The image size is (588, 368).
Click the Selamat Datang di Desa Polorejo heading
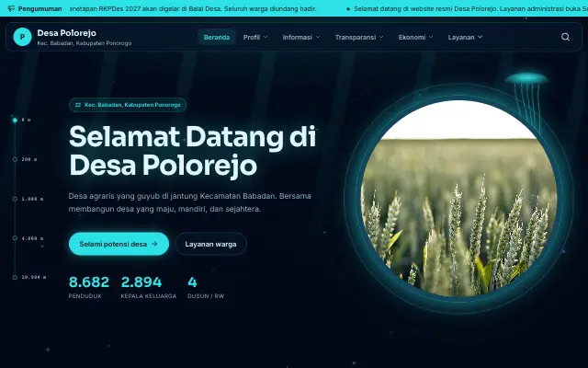click(193, 151)
